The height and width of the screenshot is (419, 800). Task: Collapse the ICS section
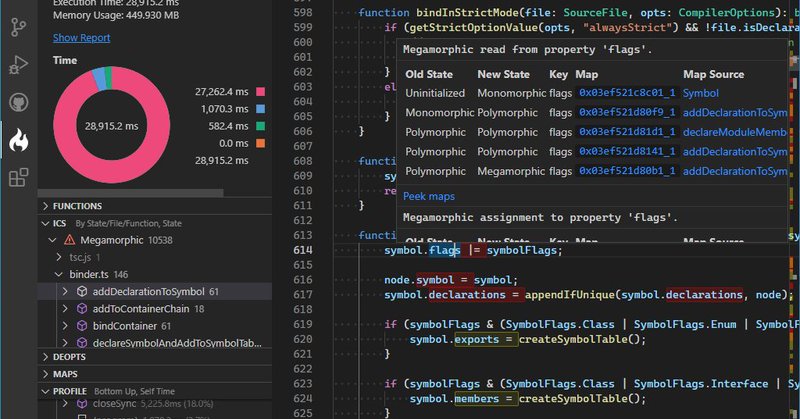coord(45,223)
